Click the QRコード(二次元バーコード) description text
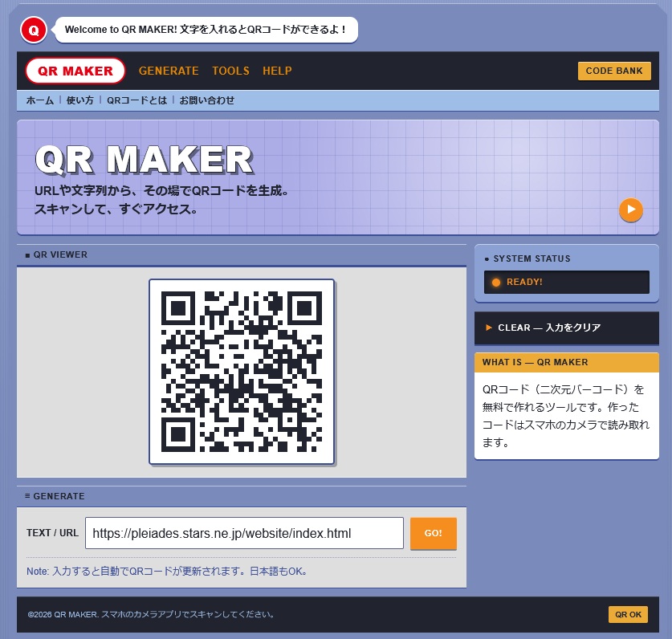The image size is (672, 639). point(566,416)
